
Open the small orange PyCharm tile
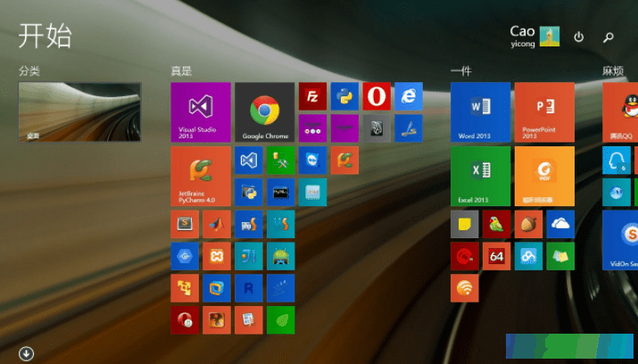click(x=344, y=161)
